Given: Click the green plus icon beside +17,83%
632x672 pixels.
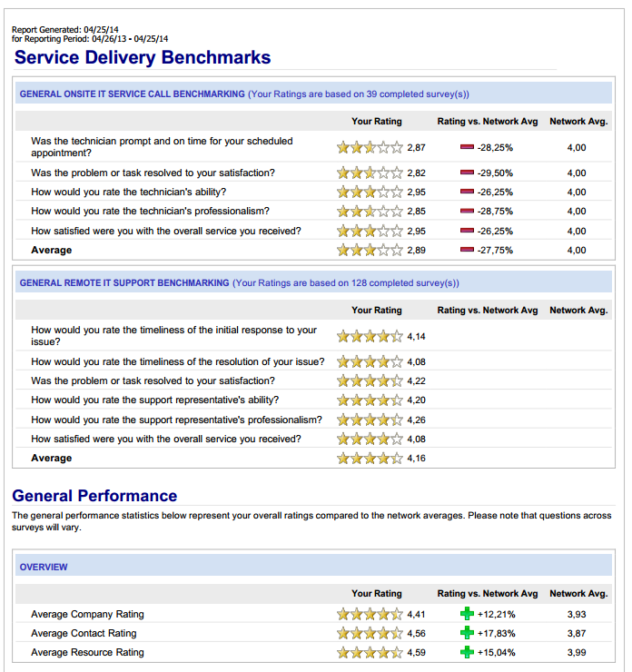Looking at the screenshot, I should click(467, 633).
